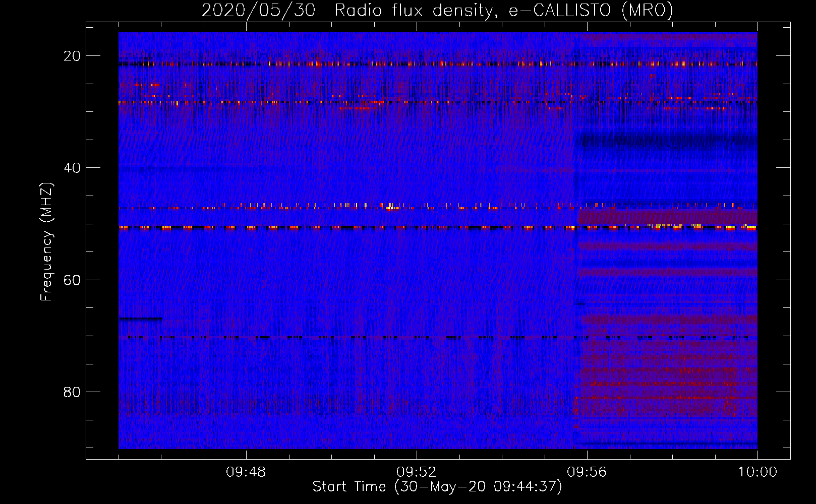Click the 09:52 time tick label
816x504 pixels.
[x=416, y=472]
